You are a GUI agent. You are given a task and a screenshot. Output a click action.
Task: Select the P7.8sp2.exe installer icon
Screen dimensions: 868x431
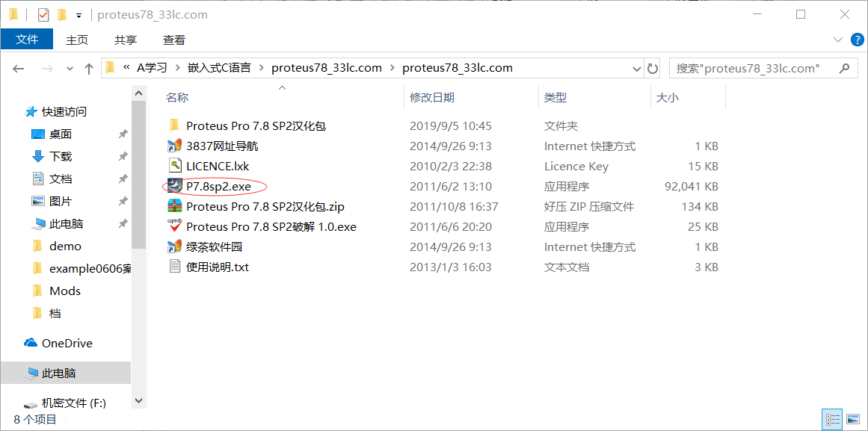pyautogui.click(x=174, y=187)
